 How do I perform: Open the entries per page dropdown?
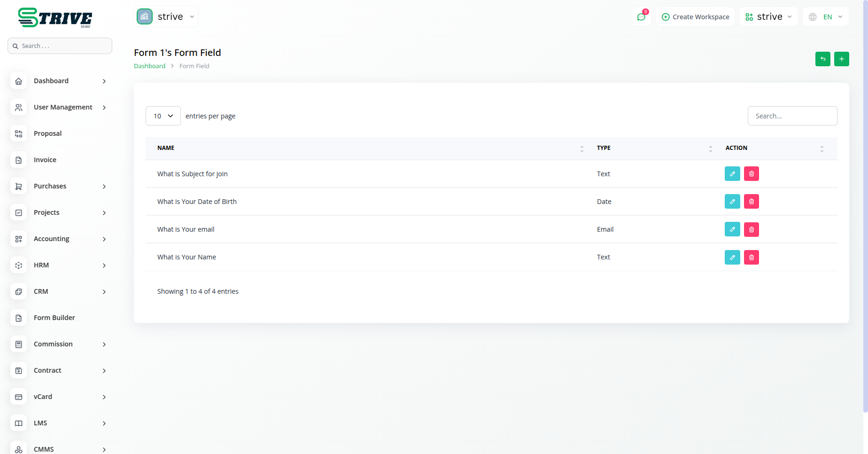[163, 116]
